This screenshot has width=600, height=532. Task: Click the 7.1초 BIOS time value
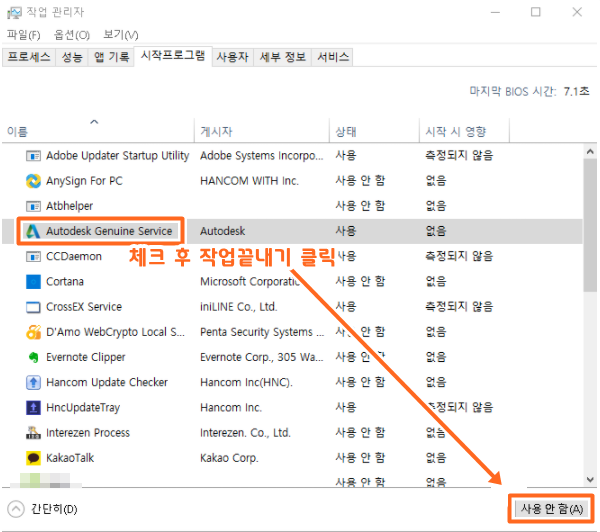(576, 91)
